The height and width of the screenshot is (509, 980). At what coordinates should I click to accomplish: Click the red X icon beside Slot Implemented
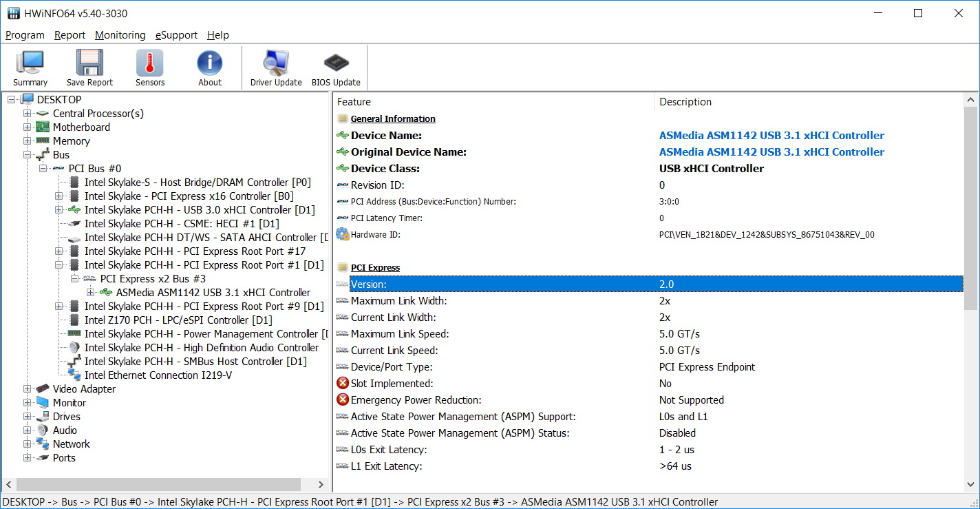(x=343, y=383)
